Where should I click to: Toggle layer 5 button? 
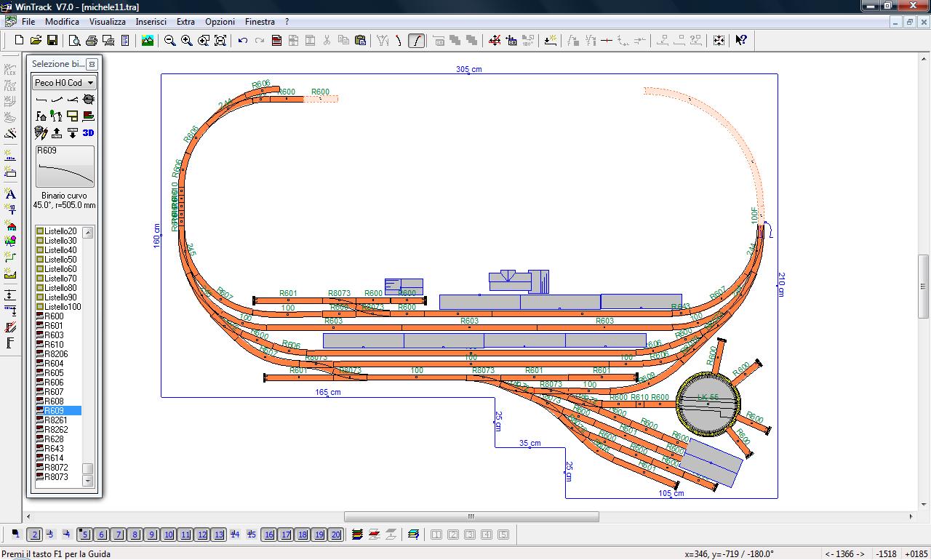click(84, 535)
